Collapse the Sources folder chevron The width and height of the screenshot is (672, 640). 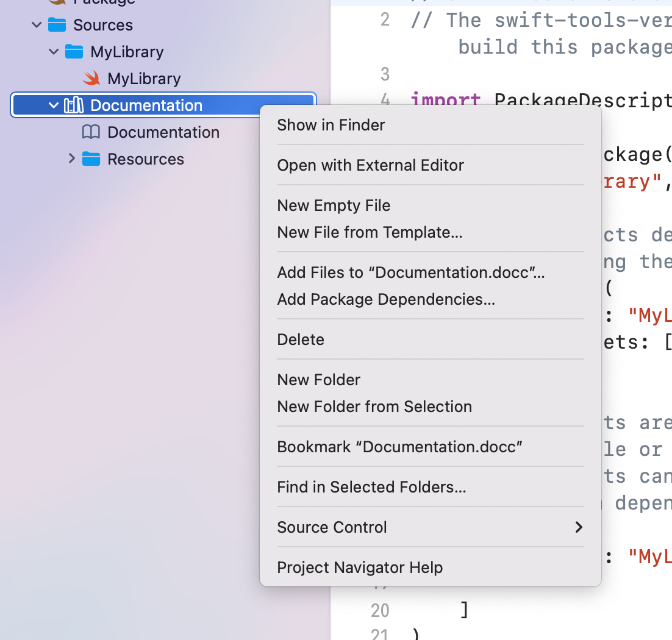(37, 25)
